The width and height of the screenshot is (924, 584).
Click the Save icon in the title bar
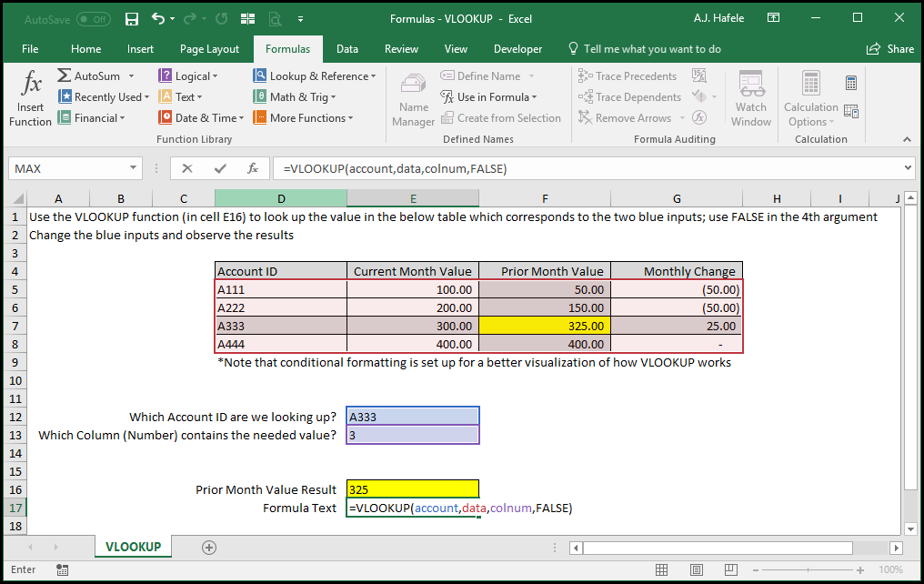point(131,19)
